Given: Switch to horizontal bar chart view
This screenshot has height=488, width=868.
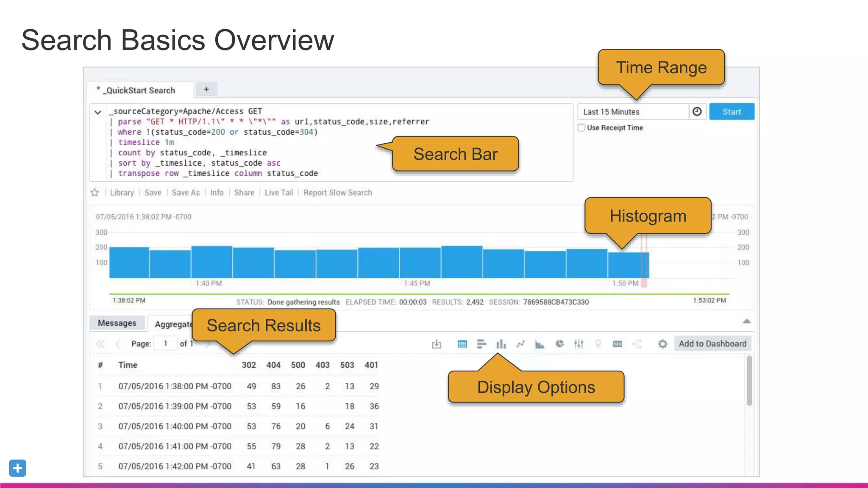Looking at the screenshot, I should click(x=481, y=344).
